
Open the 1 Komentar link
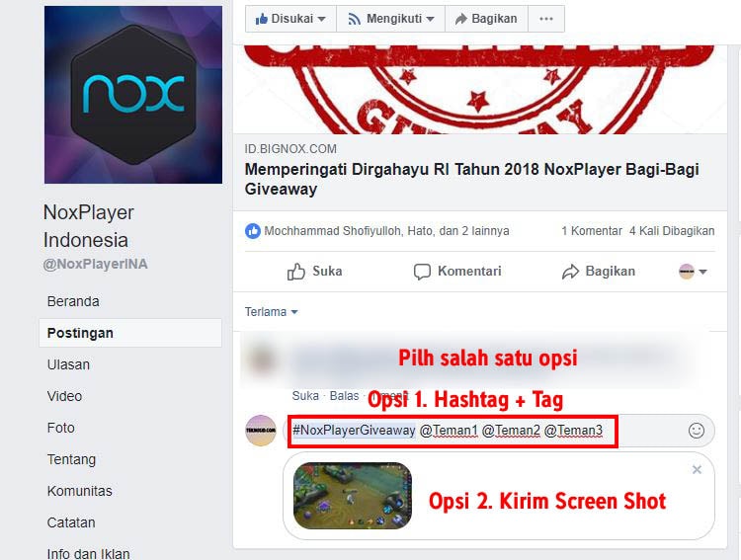click(592, 231)
